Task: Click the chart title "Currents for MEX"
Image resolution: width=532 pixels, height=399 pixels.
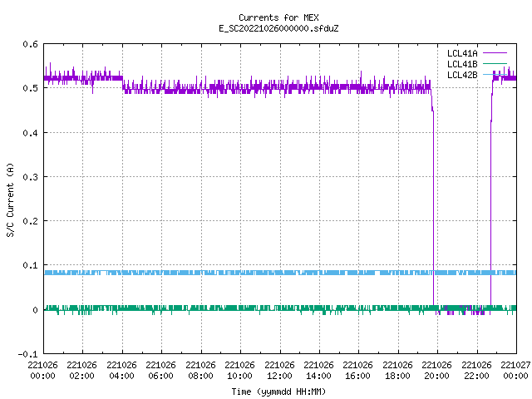Action: (x=278, y=17)
